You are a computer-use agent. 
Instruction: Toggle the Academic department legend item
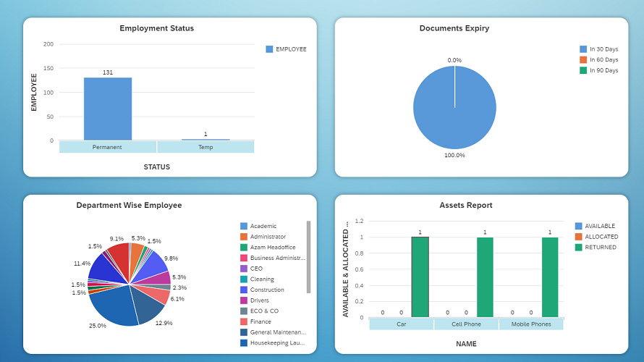(258, 226)
